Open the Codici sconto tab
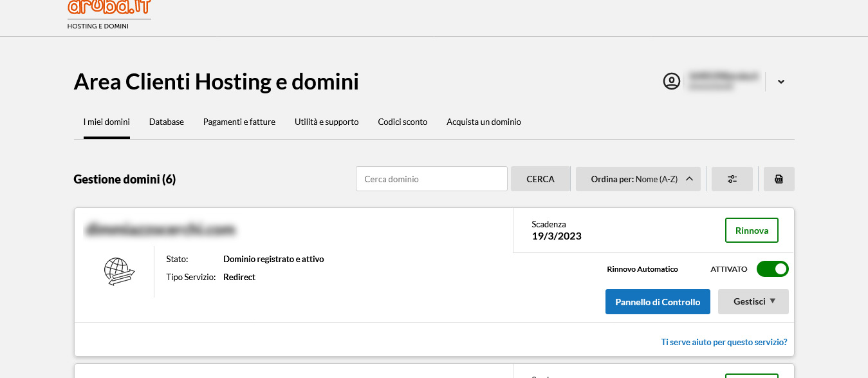Viewport: 868px width, 378px height. [x=403, y=122]
